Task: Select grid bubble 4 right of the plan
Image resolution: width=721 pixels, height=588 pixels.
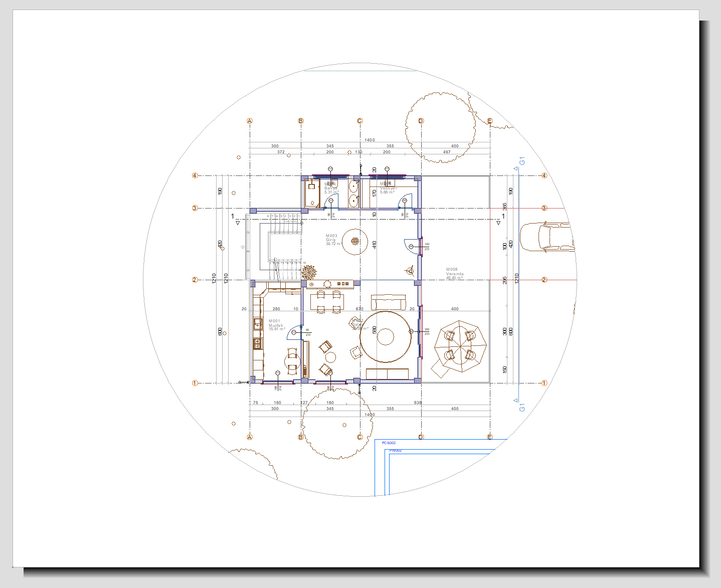Action: (545, 175)
